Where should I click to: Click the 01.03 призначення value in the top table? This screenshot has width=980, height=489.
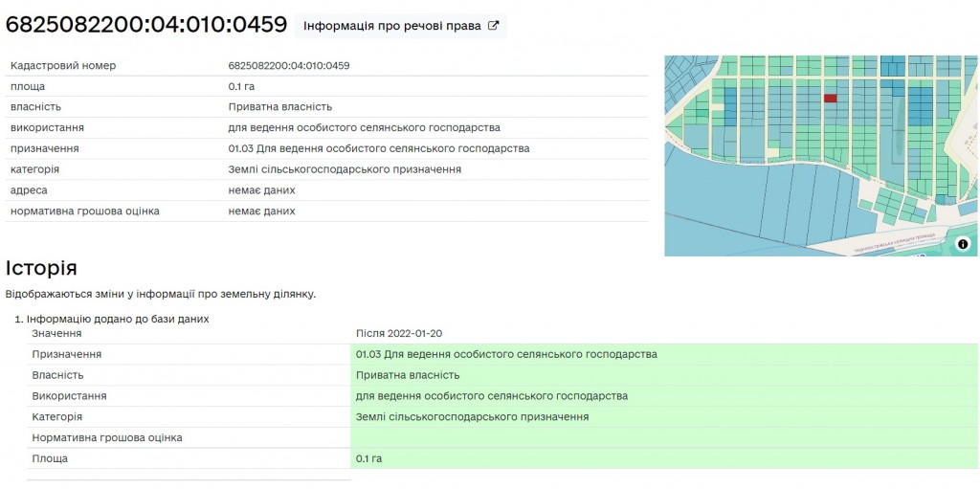(379, 148)
